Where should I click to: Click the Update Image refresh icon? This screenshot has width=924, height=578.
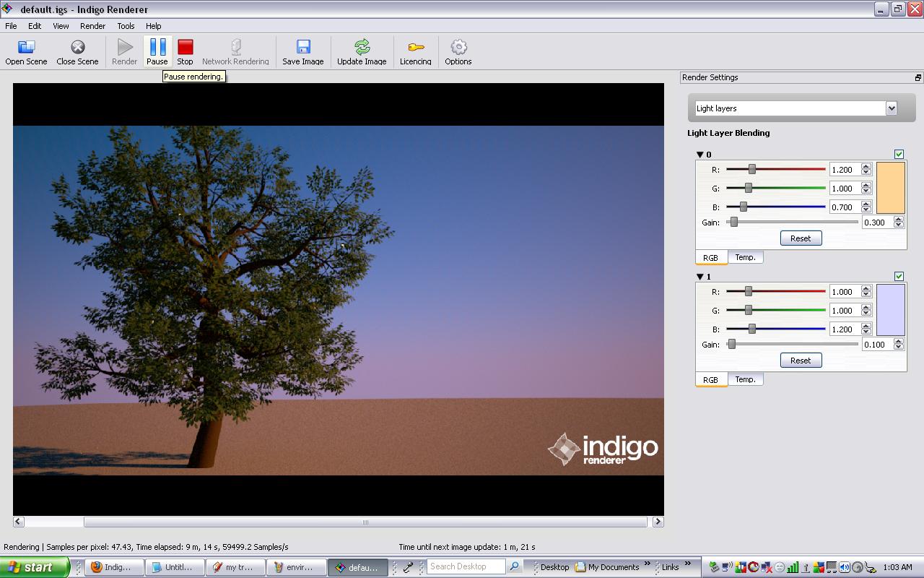tap(362, 48)
